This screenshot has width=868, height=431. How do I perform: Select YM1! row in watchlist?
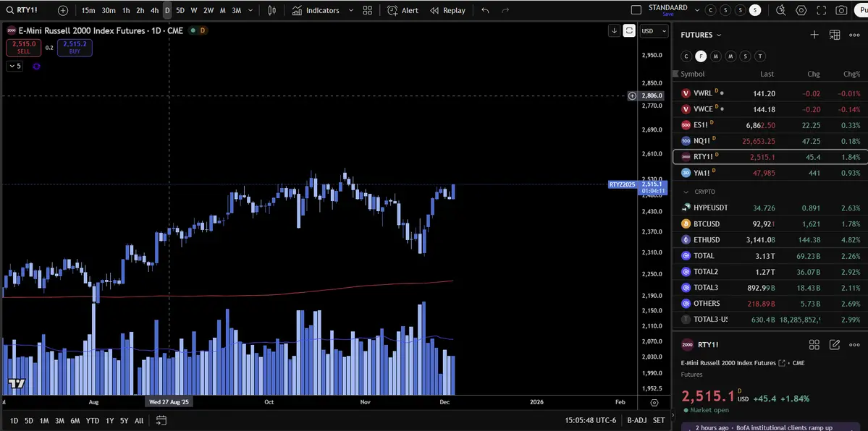[770, 173]
